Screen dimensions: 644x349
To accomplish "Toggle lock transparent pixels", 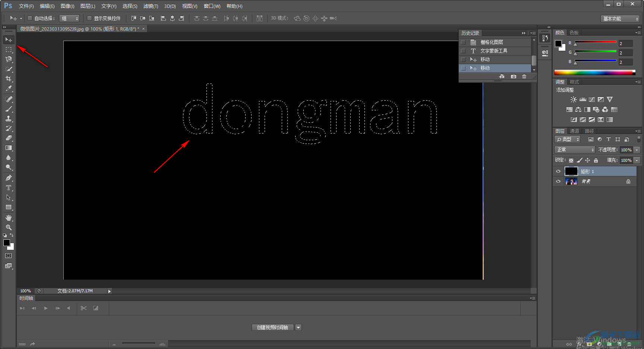I will [571, 160].
